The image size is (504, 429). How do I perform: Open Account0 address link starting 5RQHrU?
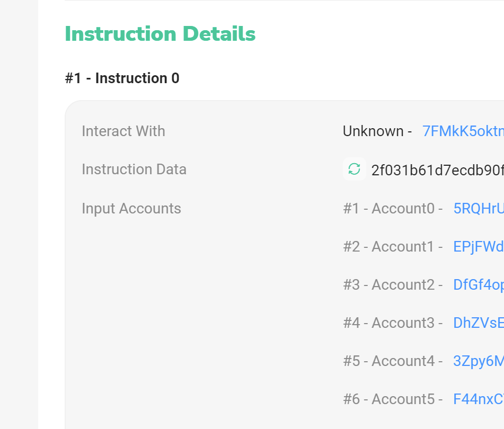point(478,209)
